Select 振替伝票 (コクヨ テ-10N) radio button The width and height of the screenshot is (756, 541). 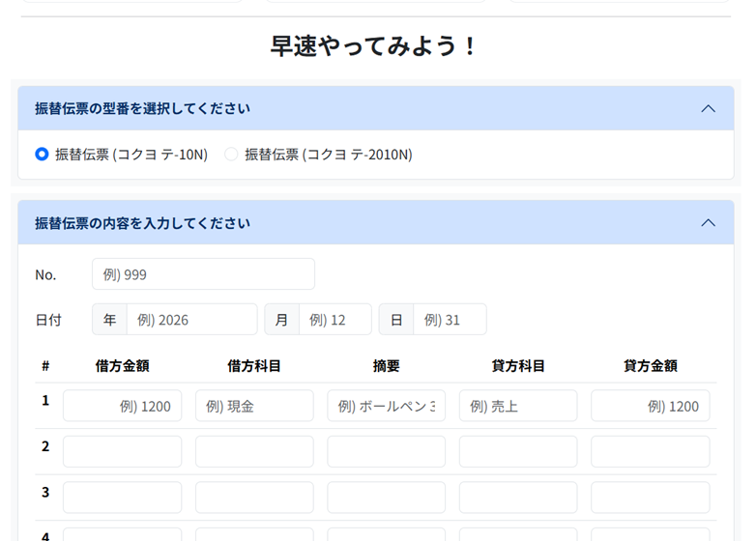click(x=42, y=155)
